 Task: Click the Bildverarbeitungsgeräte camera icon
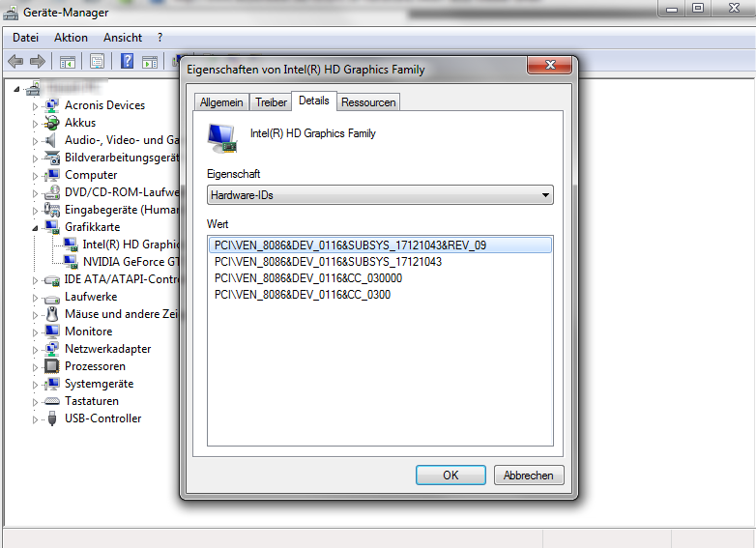(x=52, y=158)
